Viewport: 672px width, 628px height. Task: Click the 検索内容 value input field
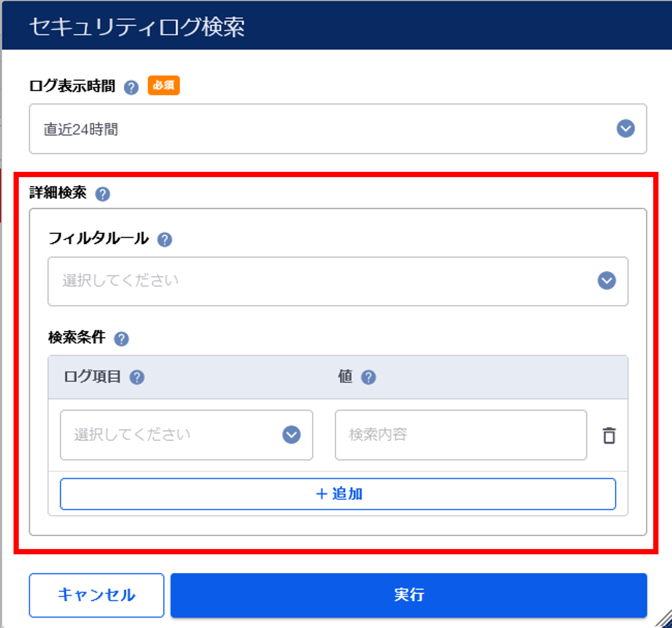(x=461, y=435)
